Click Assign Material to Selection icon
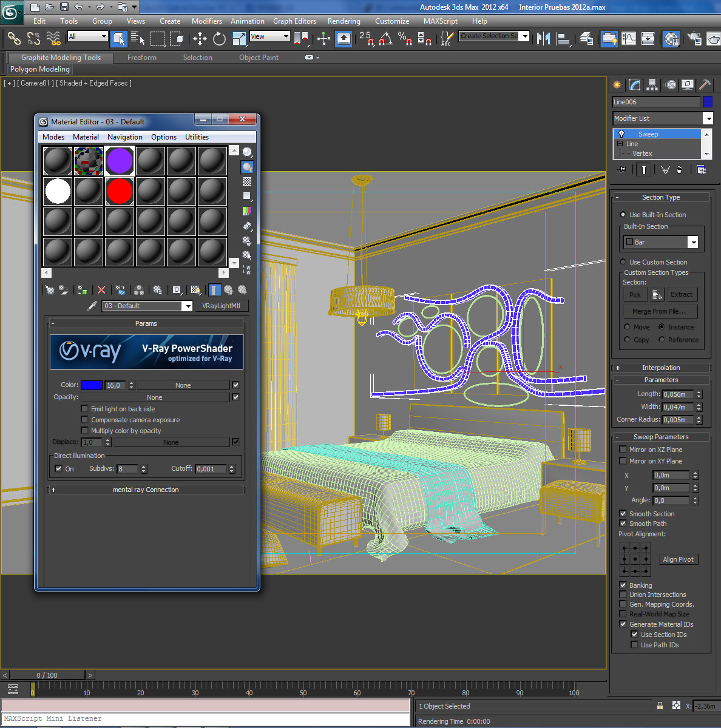The height and width of the screenshot is (728, 721). 82,290
